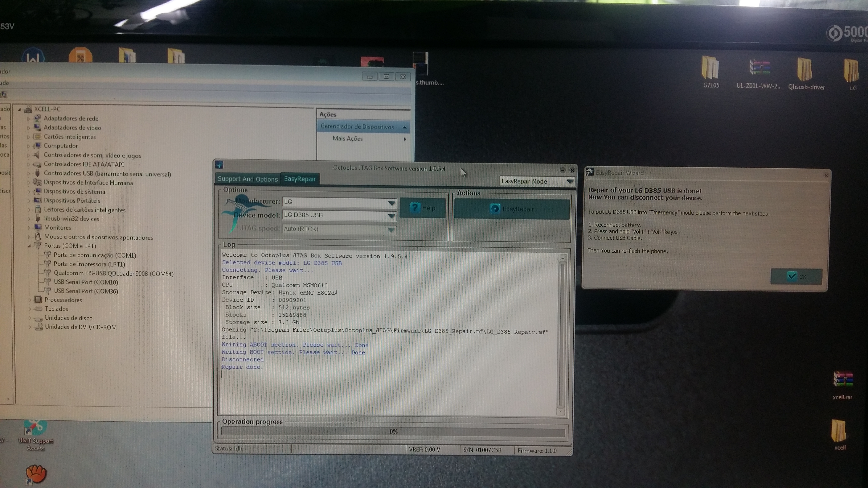Select USB Serial Port (COM36)
868x488 pixels.
point(86,291)
